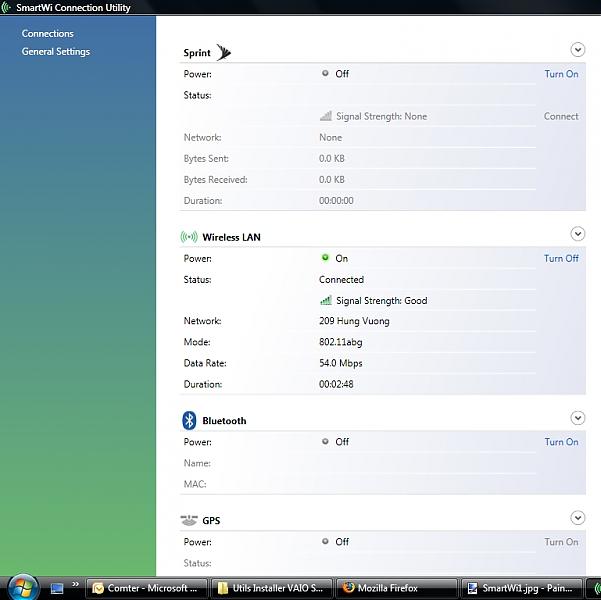Collapse the Wireless LAN section
This screenshot has height=600, width=601.
point(577,234)
